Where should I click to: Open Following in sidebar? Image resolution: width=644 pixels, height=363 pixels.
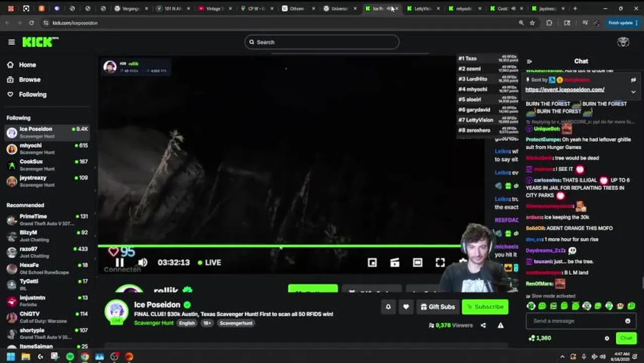coord(27,94)
